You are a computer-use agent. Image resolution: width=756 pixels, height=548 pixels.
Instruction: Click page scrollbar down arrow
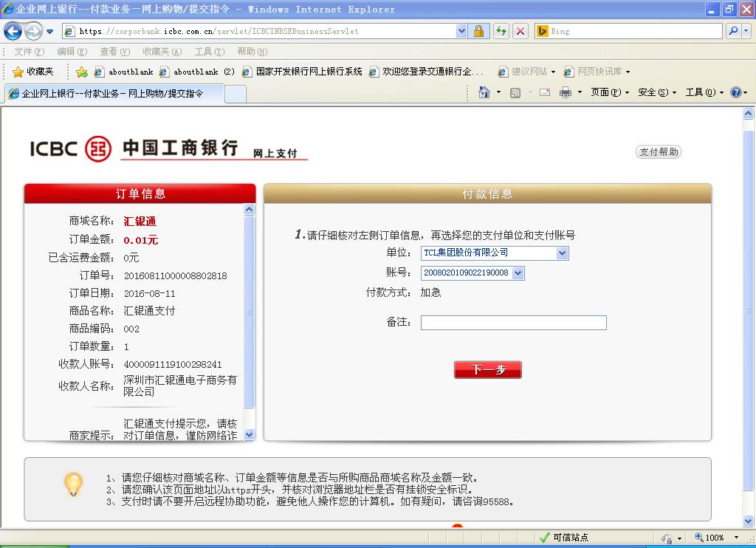pos(749,521)
